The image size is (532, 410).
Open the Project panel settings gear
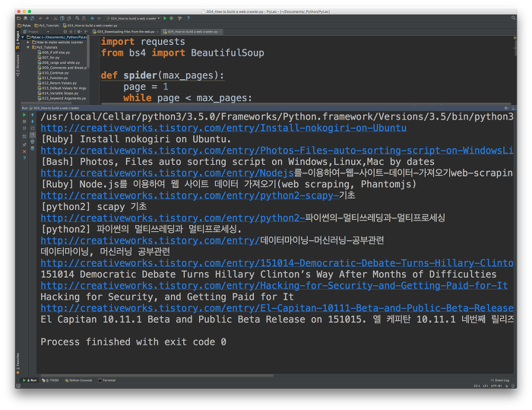pyautogui.click(x=79, y=32)
